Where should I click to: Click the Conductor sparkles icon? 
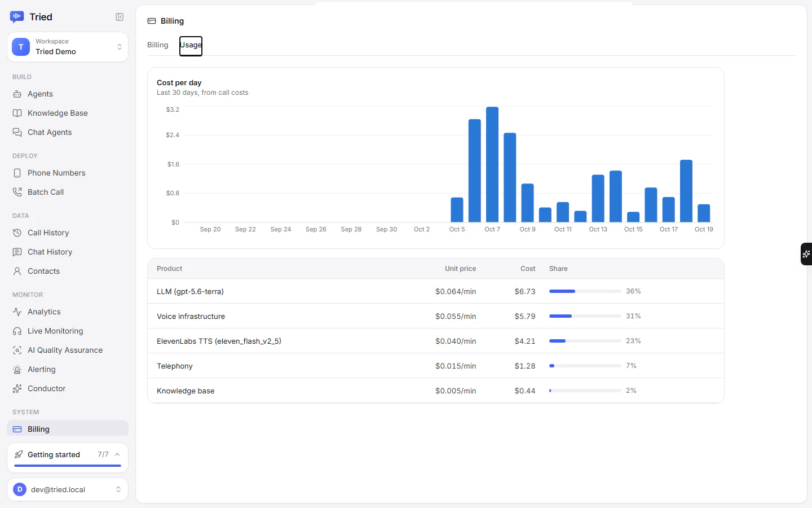click(x=17, y=388)
